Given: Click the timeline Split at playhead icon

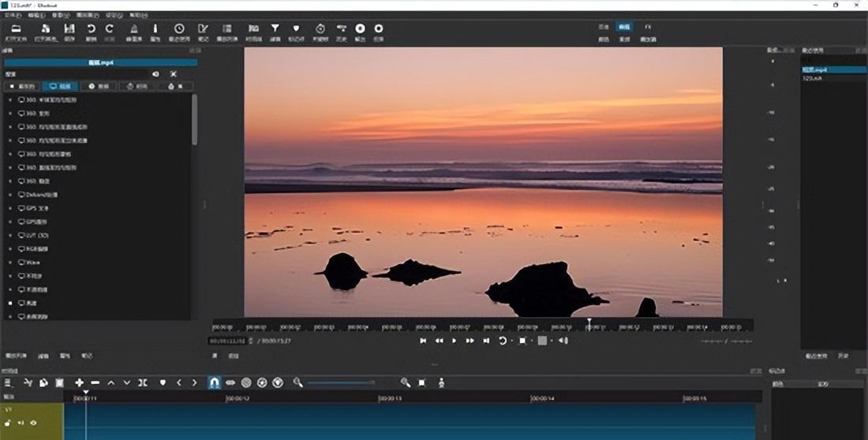Looking at the screenshot, I should (143, 382).
